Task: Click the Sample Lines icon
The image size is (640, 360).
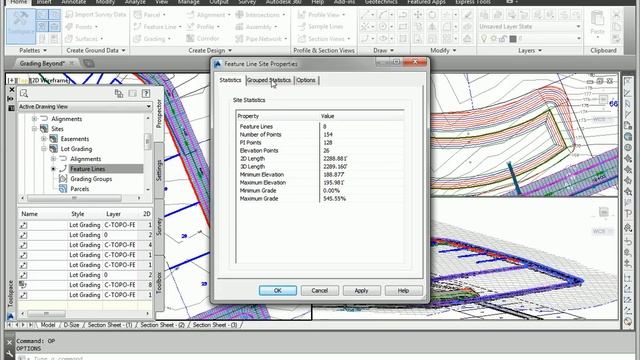Action: (x=302, y=27)
